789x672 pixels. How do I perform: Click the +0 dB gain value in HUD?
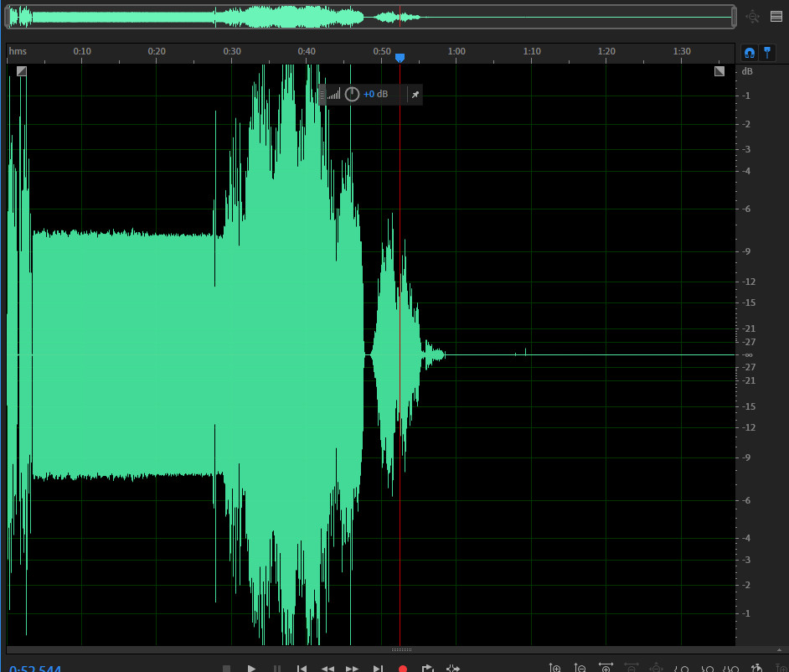pos(375,94)
